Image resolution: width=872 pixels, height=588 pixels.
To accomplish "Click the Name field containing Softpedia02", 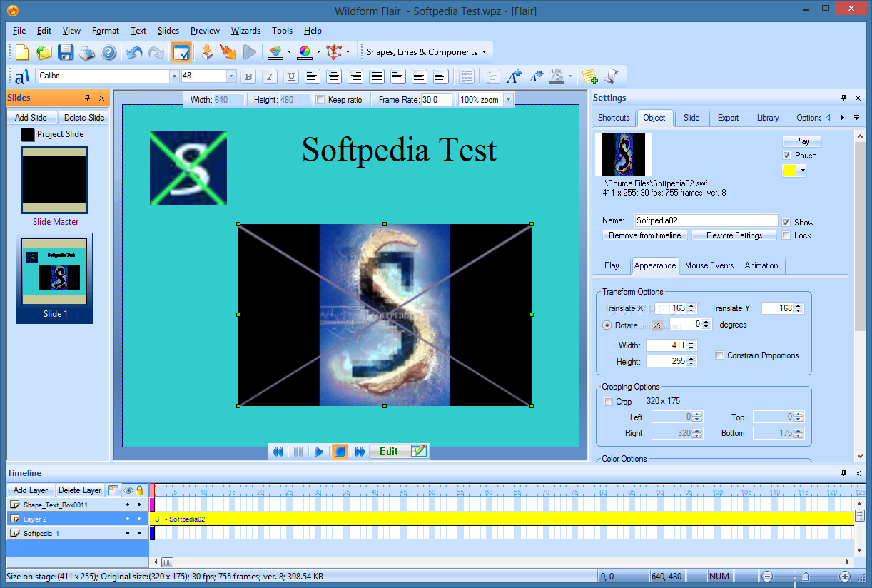I will point(706,221).
